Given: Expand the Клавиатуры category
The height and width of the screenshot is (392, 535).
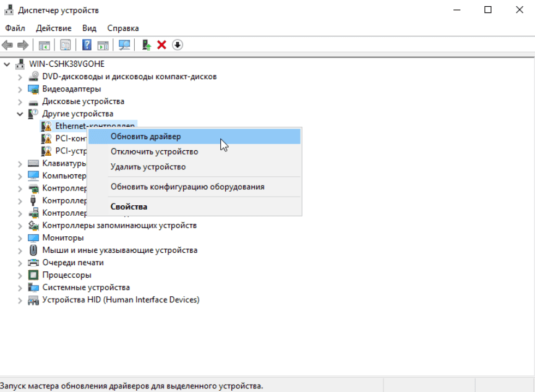Looking at the screenshot, I should click(20, 164).
